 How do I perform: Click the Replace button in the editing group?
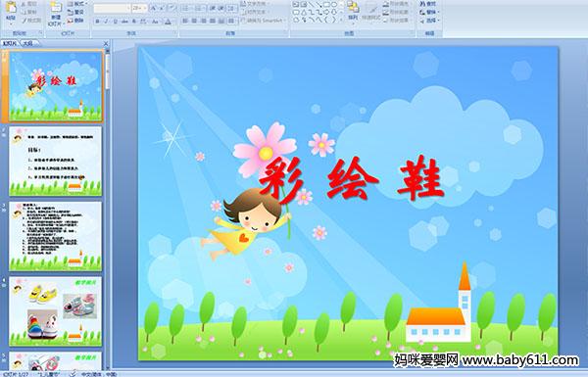pyautogui.click(x=428, y=12)
